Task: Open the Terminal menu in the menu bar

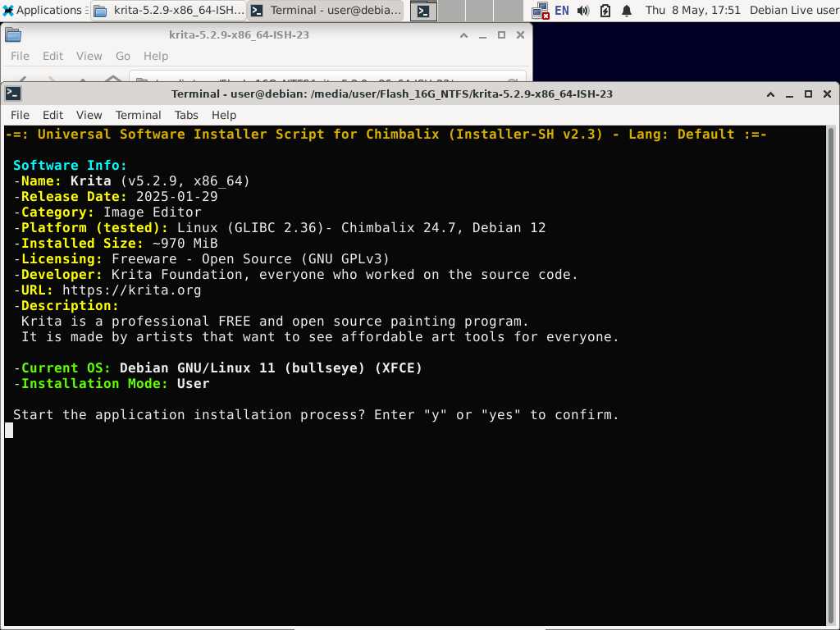Action: (138, 115)
